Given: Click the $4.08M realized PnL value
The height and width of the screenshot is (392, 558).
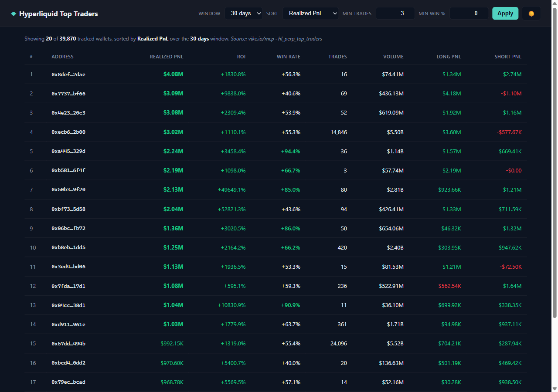Looking at the screenshot, I should (x=174, y=74).
